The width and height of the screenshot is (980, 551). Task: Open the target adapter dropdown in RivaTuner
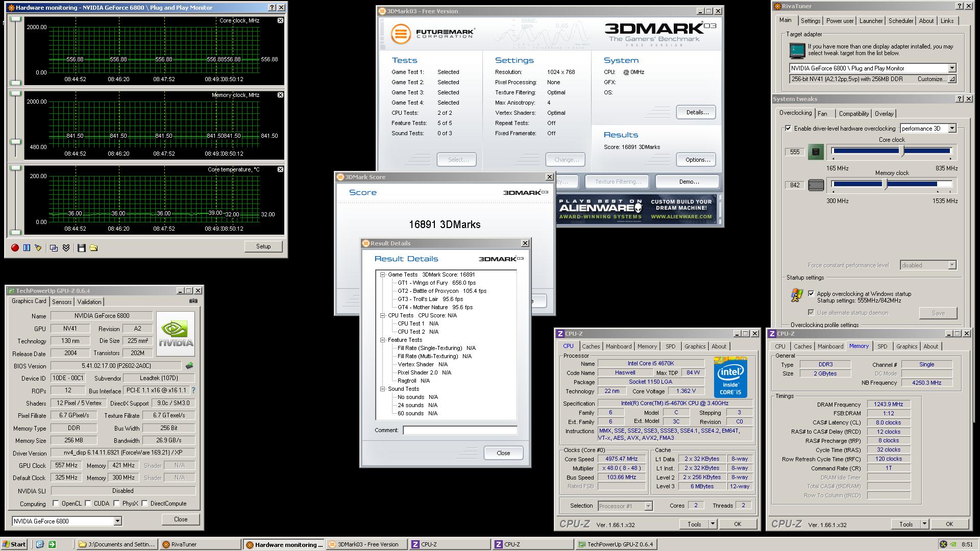tap(952, 68)
